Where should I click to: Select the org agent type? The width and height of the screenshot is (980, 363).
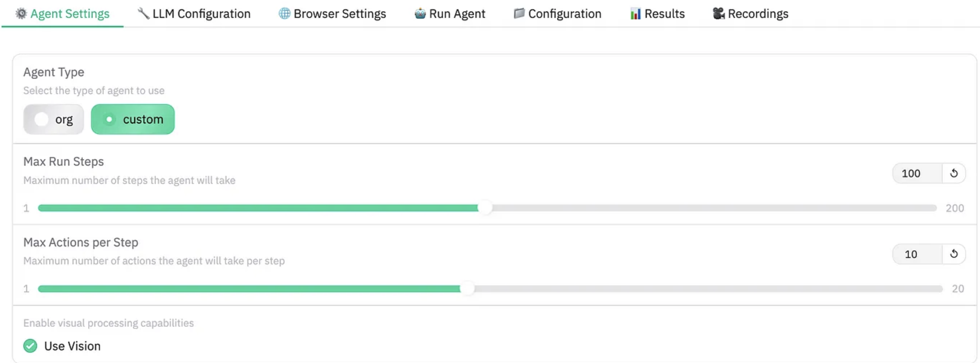54,119
